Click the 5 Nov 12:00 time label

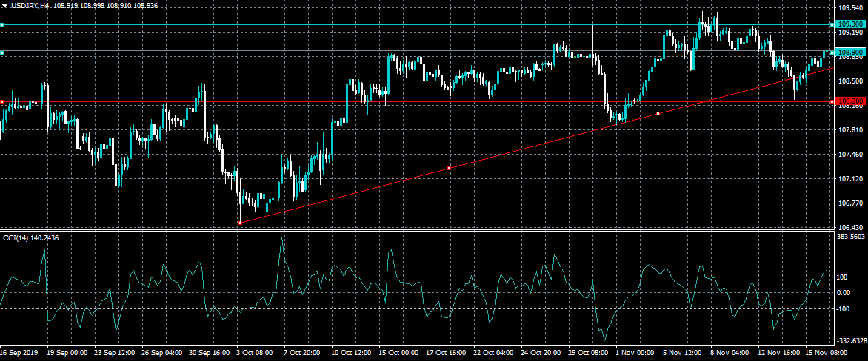pyautogui.click(x=684, y=352)
